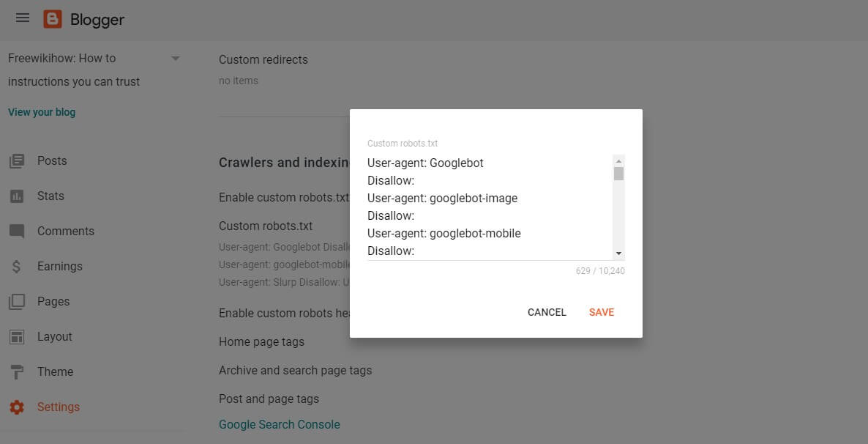
Task: Expand the blog selector dropdown arrow
Action: 174,57
